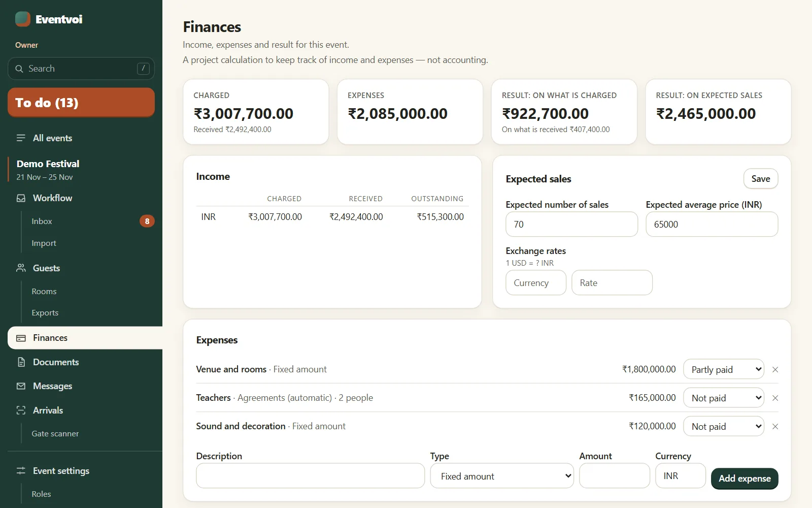
Task: Click the Eventvoi logo icon
Action: (x=23, y=19)
